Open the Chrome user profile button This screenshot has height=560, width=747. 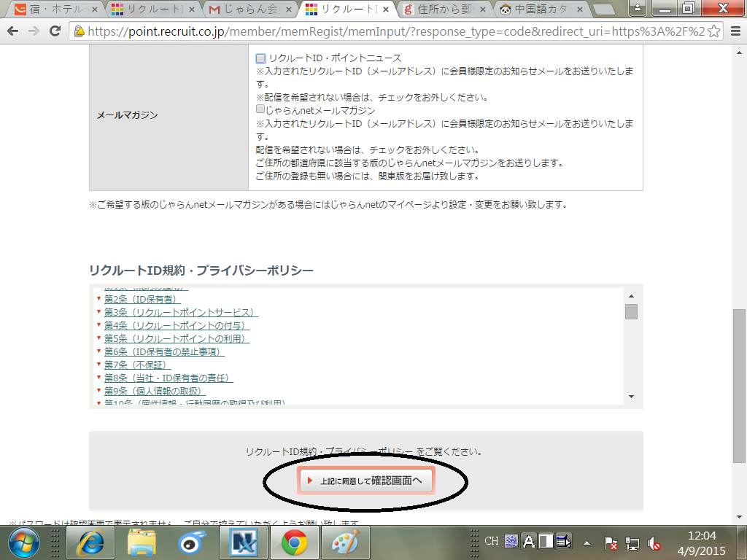click(x=638, y=8)
